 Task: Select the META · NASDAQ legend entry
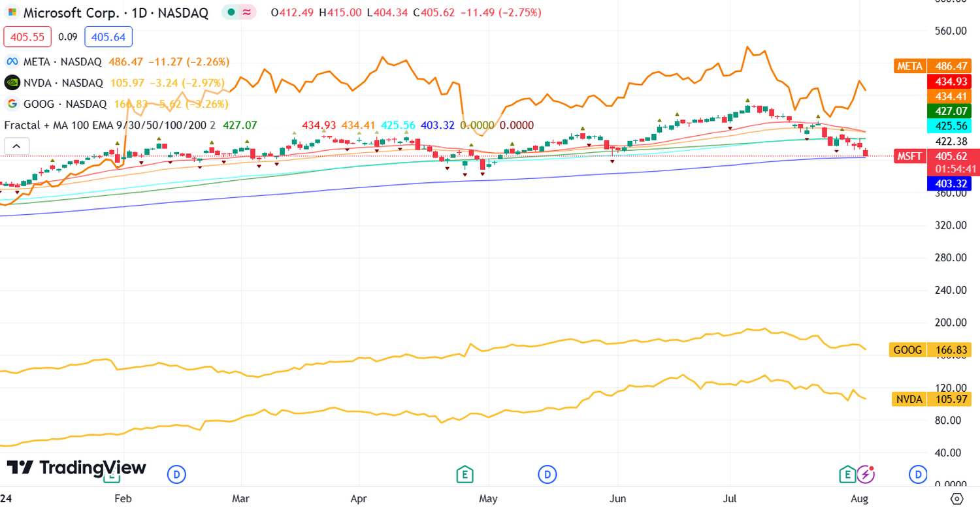[x=63, y=62]
